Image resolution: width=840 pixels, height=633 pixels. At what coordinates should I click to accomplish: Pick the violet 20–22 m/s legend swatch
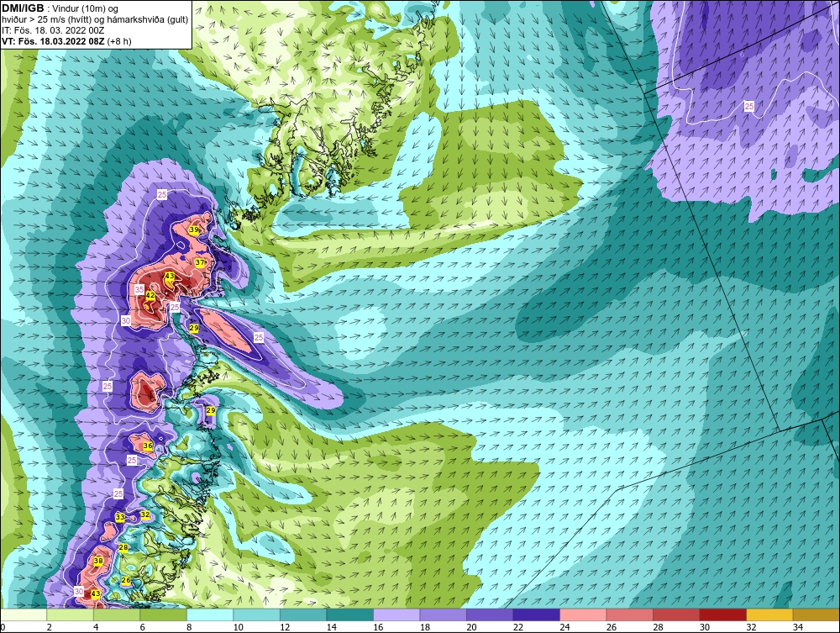point(490,615)
